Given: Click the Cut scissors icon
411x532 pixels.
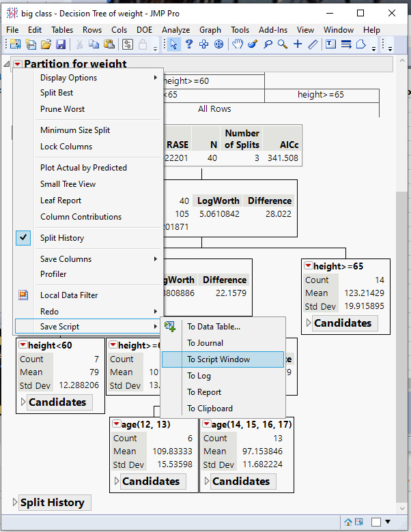Looking at the screenshot, I should pos(79,44).
